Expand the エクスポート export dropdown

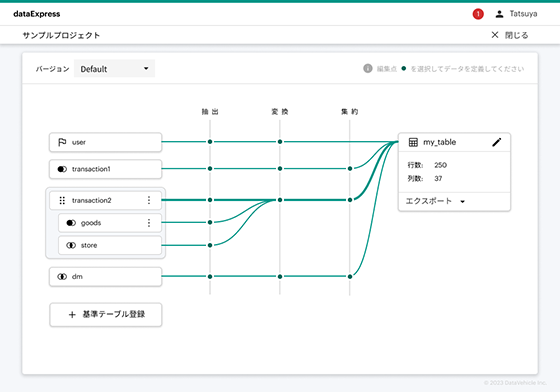click(x=435, y=201)
